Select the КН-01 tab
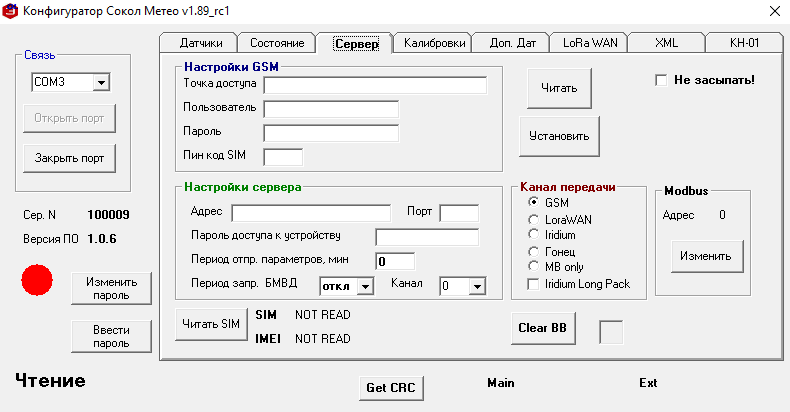 [744, 43]
